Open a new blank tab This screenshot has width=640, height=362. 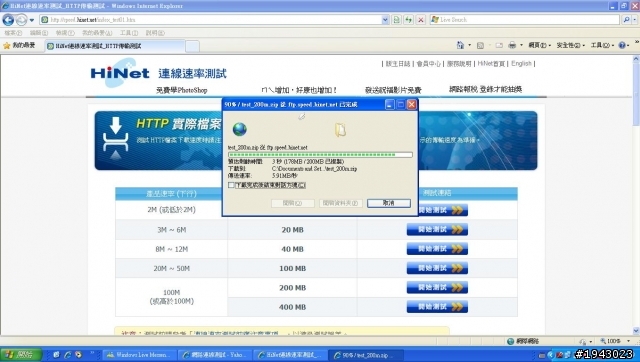192,47
